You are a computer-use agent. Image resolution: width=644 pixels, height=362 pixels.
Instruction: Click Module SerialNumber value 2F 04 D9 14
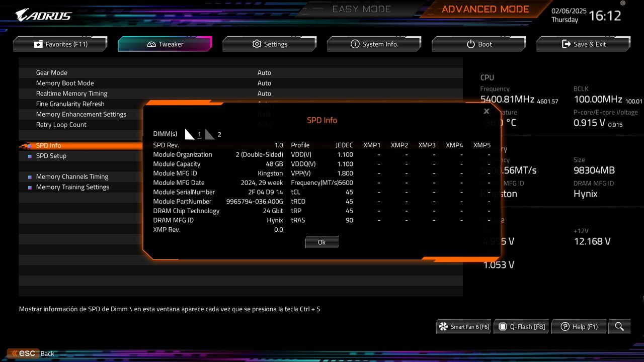coord(266,192)
